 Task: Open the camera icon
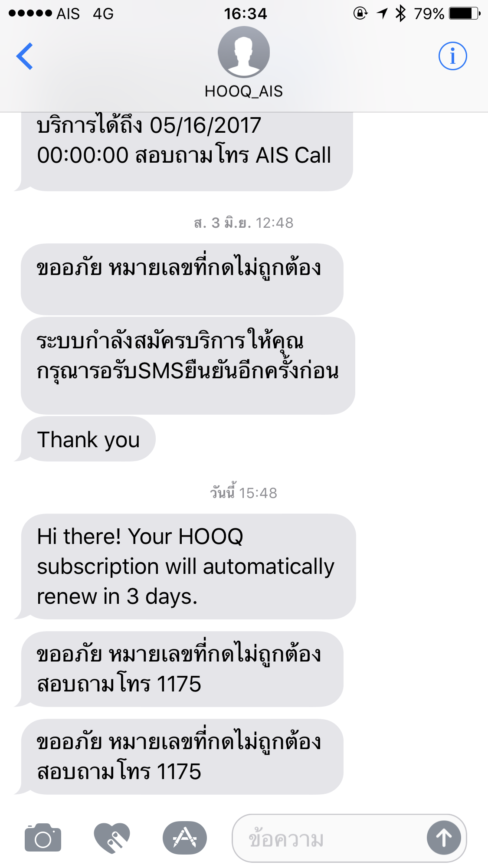43,838
